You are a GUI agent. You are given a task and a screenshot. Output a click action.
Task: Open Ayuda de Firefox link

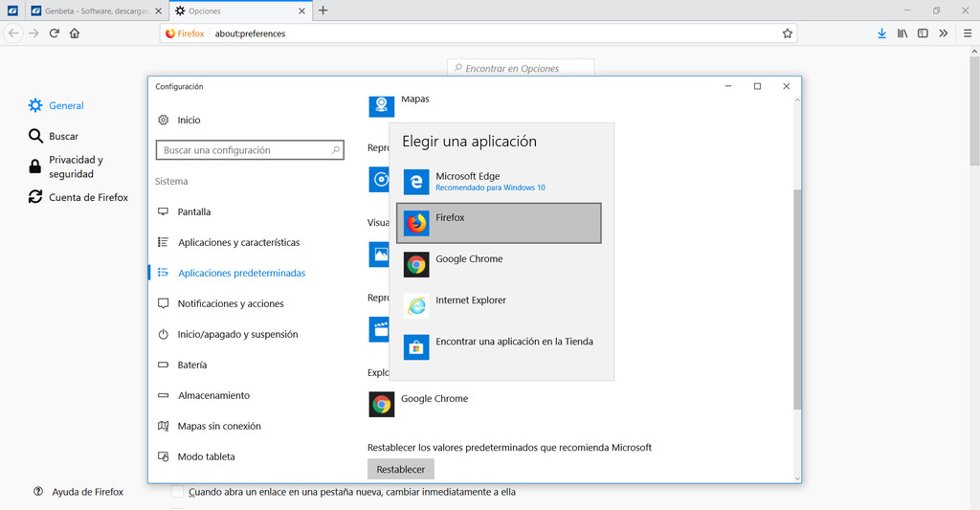tap(78, 492)
